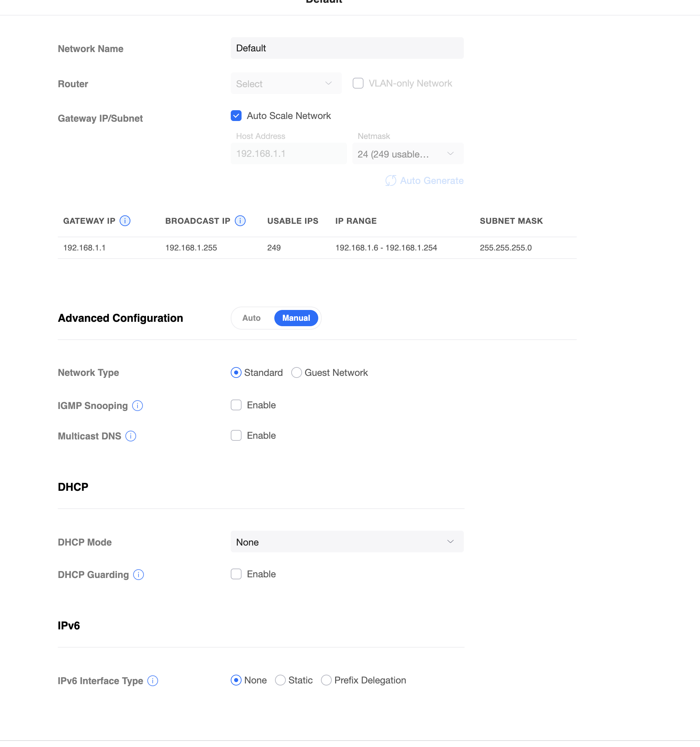700x747 pixels.
Task: Click the Broadcast IP info icon
Action: pyautogui.click(x=240, y=221)
